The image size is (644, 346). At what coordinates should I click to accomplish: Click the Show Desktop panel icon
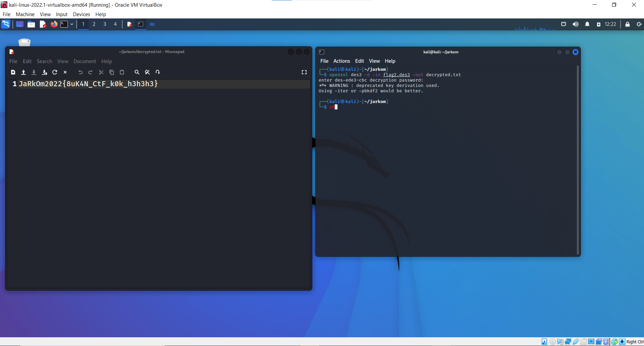pyautogui.click(x=20, y=24)
